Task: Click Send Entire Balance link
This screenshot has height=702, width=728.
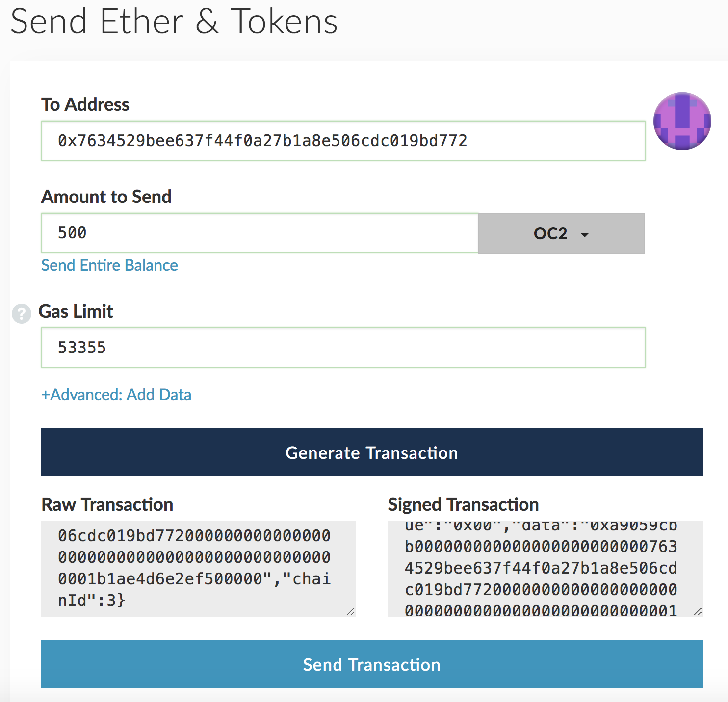Action: coord(109,265)
